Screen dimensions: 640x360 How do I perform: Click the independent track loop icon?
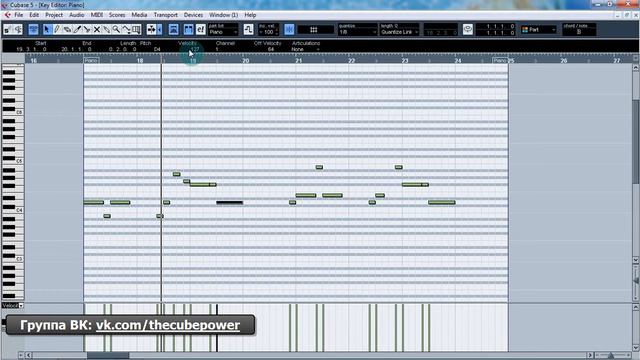coord(468,29)
